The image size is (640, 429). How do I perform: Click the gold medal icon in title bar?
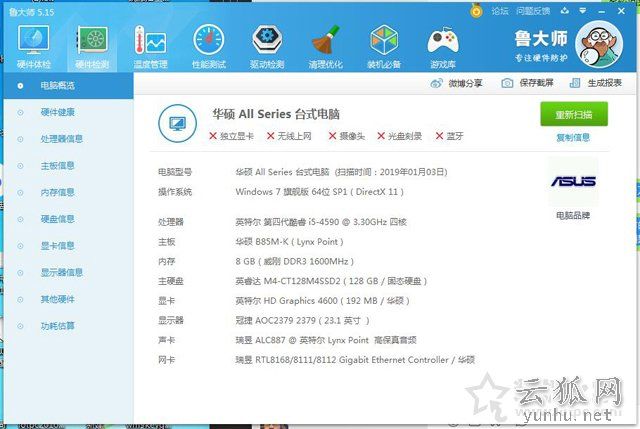tap(476, 10)
